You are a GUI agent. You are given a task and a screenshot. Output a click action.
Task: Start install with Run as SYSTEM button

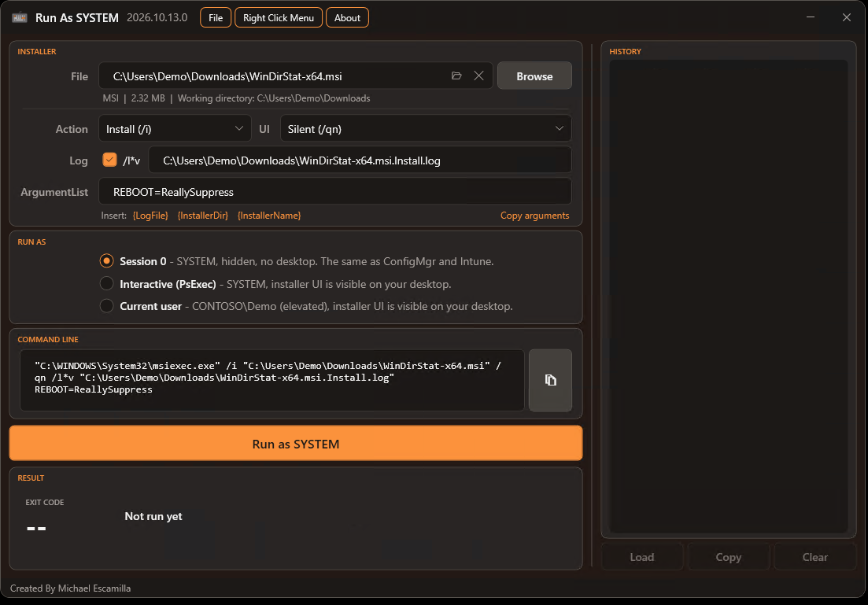pyautogui.click(x=296, y=444)
